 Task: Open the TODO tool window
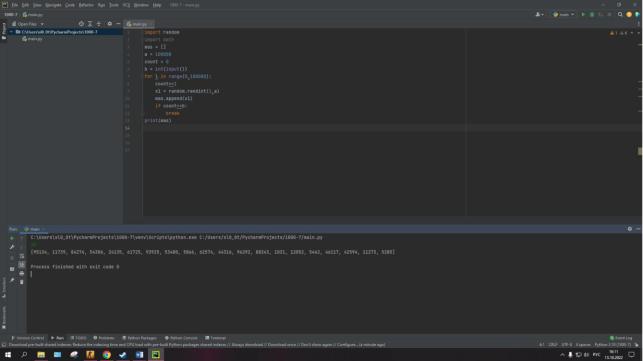click(x=78, y=338)
